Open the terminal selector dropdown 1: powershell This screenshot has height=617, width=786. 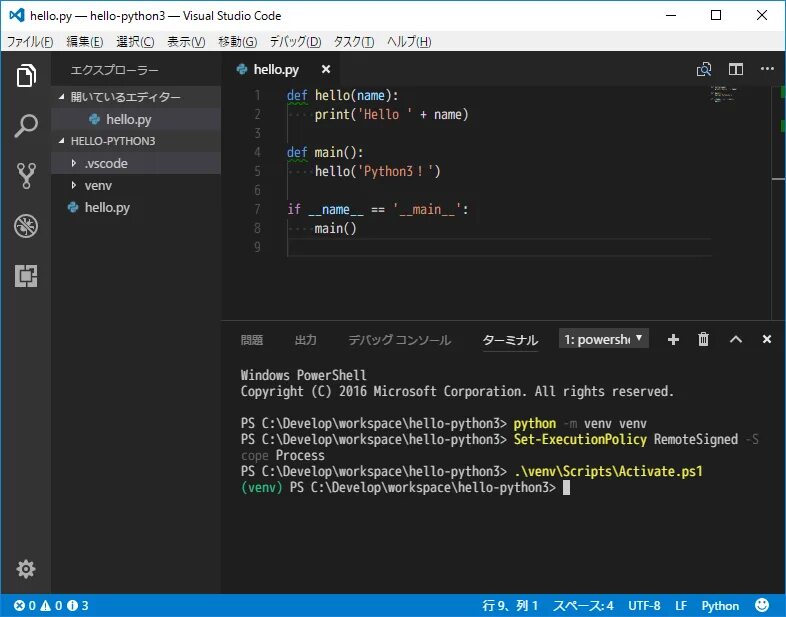coord(604,339)
